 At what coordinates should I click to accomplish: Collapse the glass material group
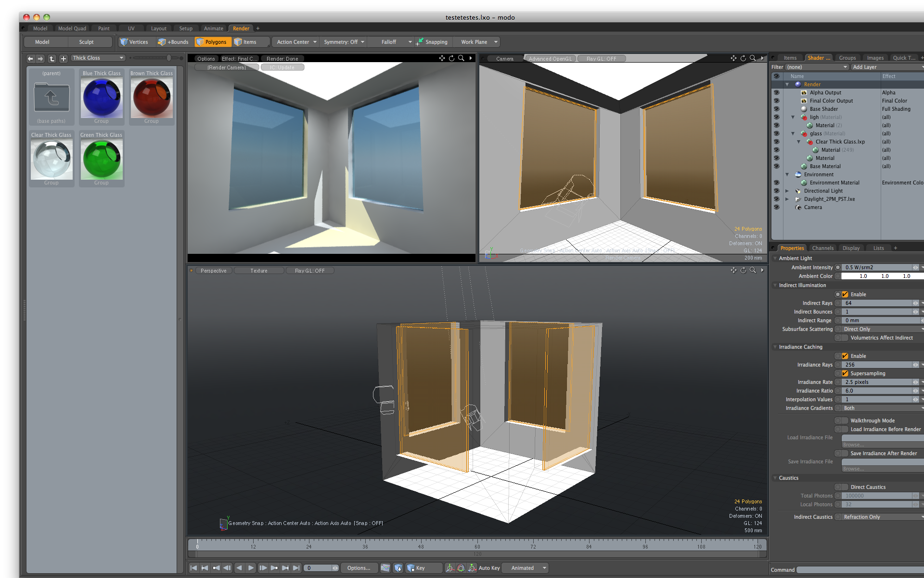coord(793,133)
